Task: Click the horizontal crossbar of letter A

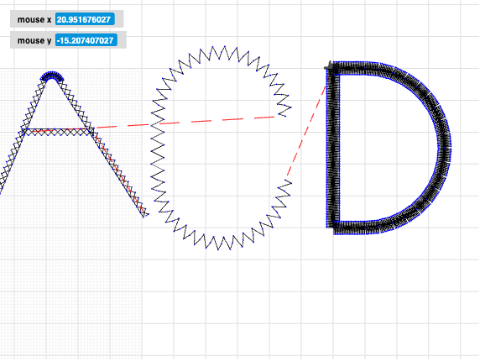Action: click(x=57, y=132)
